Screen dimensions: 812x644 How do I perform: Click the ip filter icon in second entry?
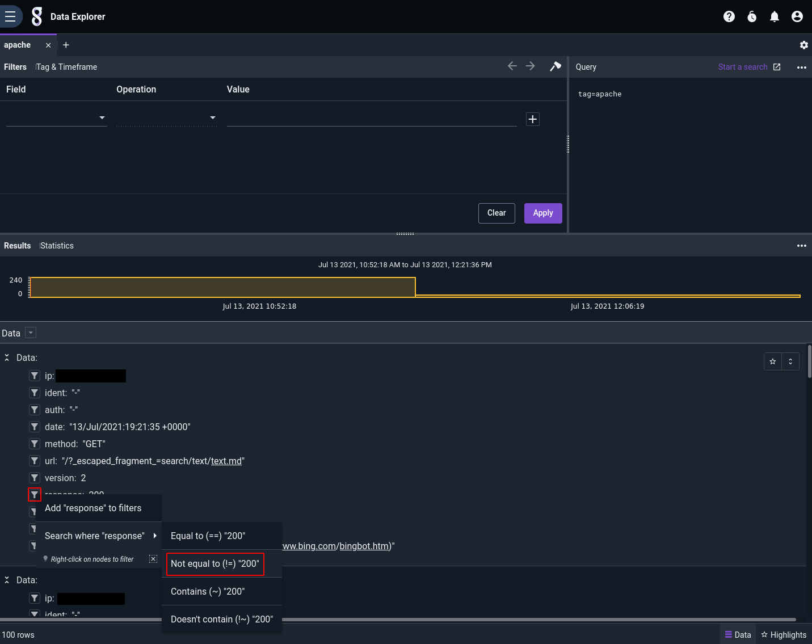coord(35,598)
